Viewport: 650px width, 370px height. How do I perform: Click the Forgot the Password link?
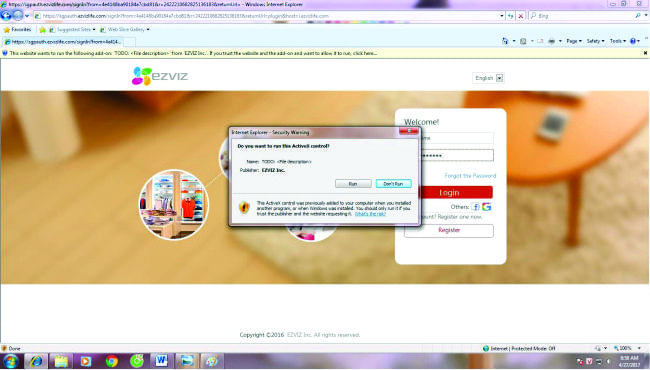[x=470, y=176]
